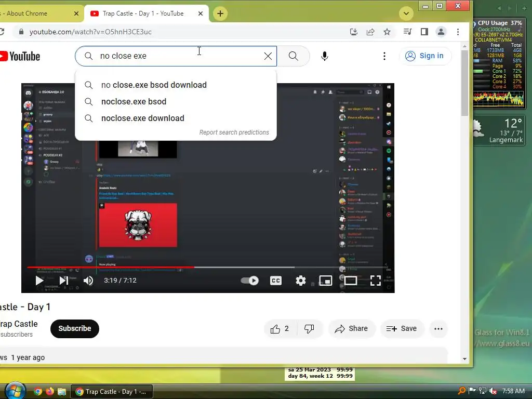Switch video to theater mode
Screen dimensions: 532x399
351,281
